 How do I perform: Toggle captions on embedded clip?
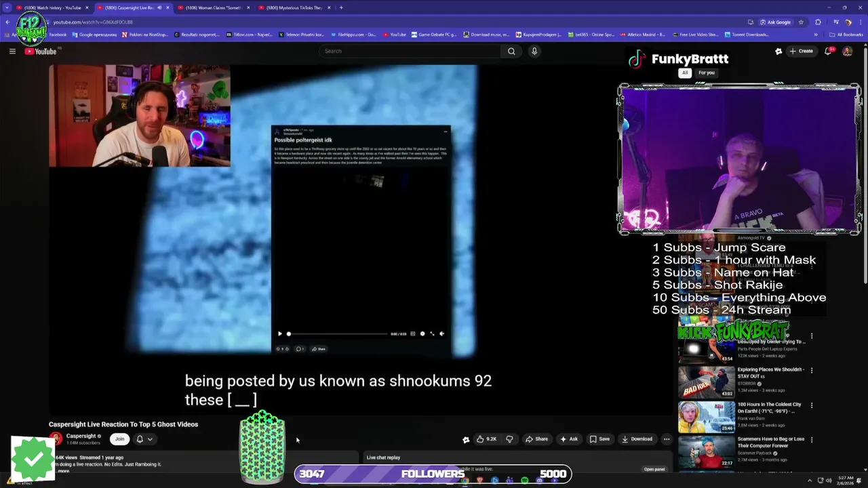pos(412,333)
